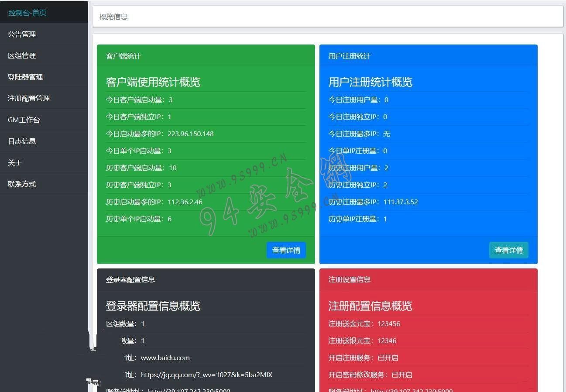The width and height of the screenshot is (566, 392).
Task: Go to 公告管理 in the sidebar
Action: [x=22, y=34]
